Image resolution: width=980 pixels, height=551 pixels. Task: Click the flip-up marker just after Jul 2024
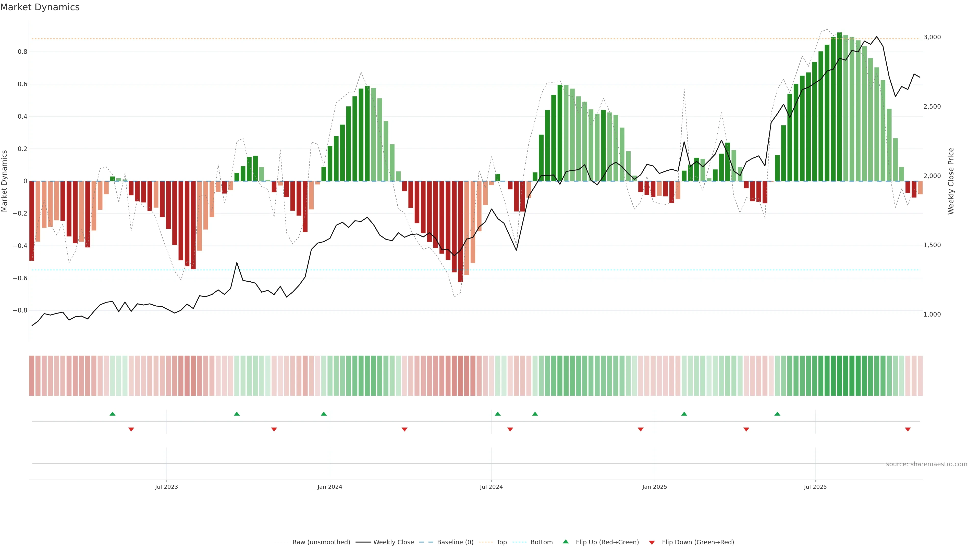(x=498, y=414)
